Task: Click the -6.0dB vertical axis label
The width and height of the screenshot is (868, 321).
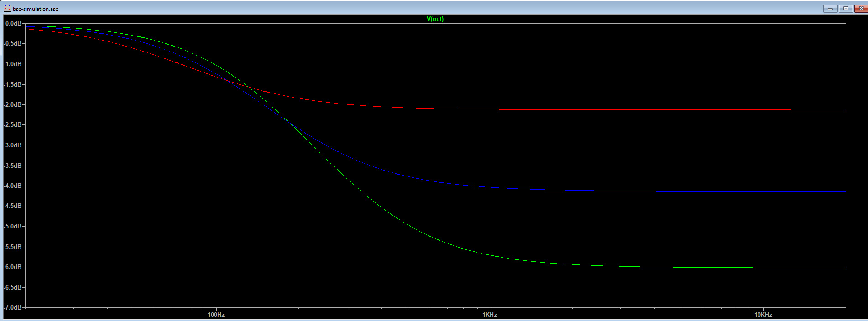Action: point(13,267)
